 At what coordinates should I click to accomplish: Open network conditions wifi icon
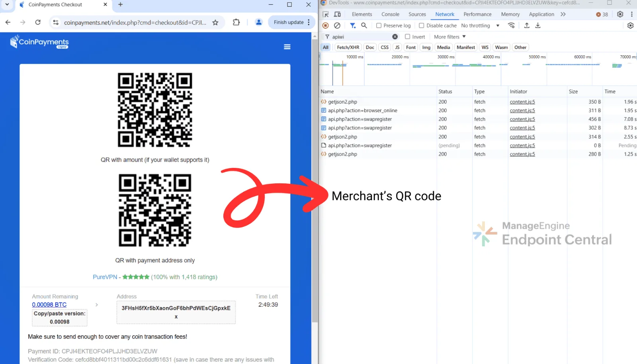tap(512, 25)
